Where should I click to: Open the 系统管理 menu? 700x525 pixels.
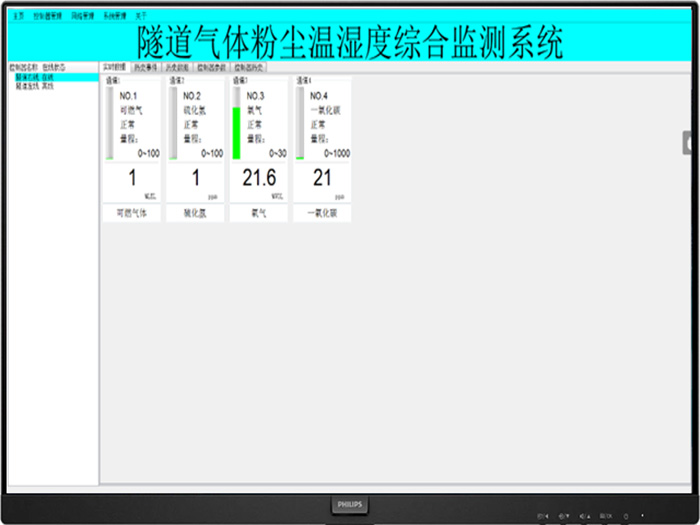(115, 16)
